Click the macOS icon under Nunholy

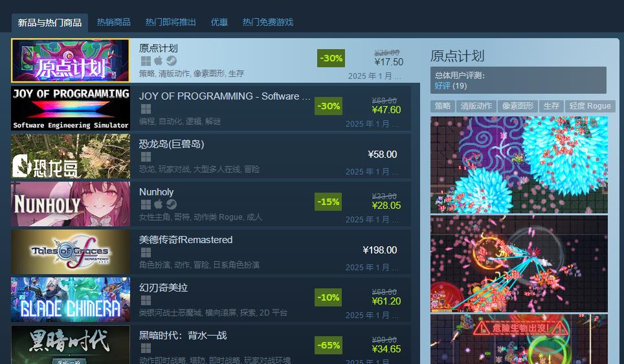pyautogui.click(x=159, y=204)
